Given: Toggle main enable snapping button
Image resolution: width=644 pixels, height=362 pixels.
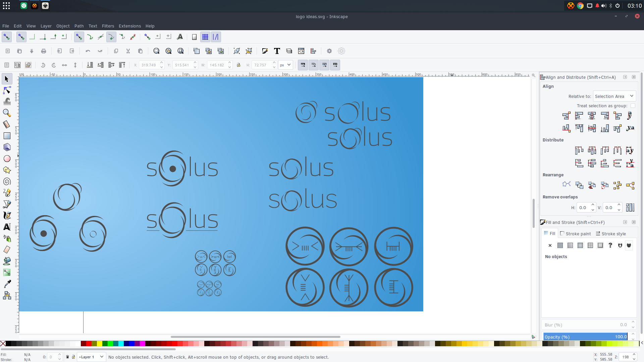Looking at the screenshot, I should pyautogui.click(x=7, y=37).
